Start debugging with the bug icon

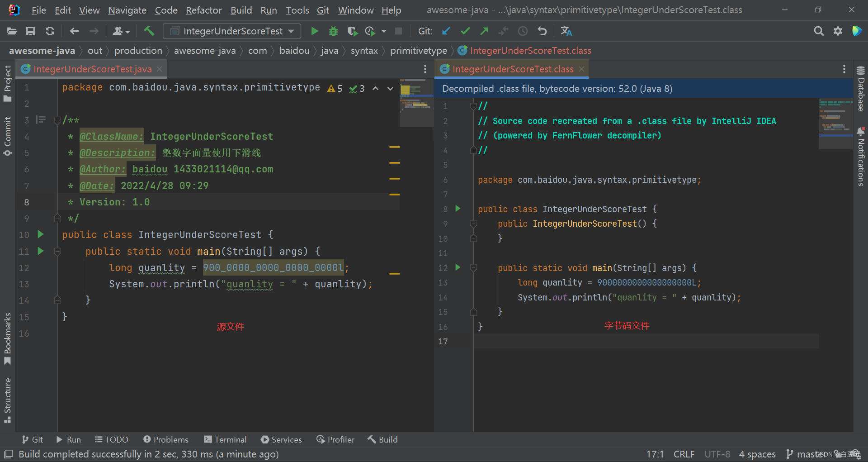point(333,31)
